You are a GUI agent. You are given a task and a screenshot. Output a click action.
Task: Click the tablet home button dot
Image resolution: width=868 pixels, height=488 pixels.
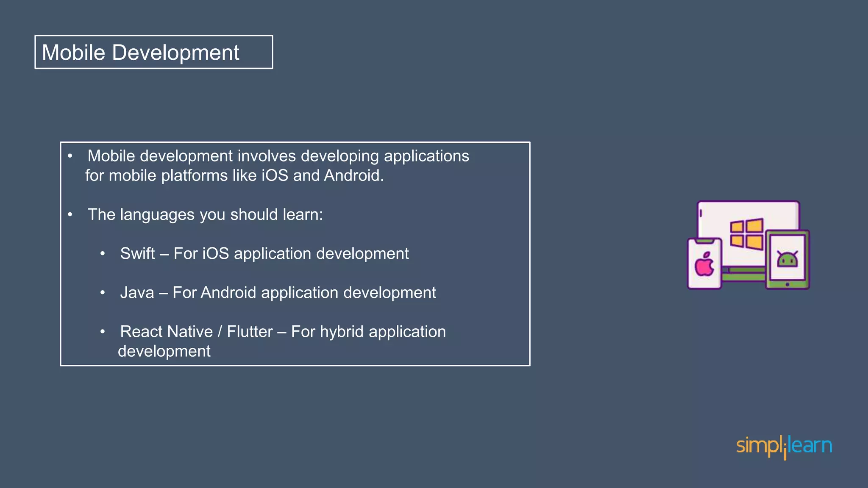coord(787,284)
